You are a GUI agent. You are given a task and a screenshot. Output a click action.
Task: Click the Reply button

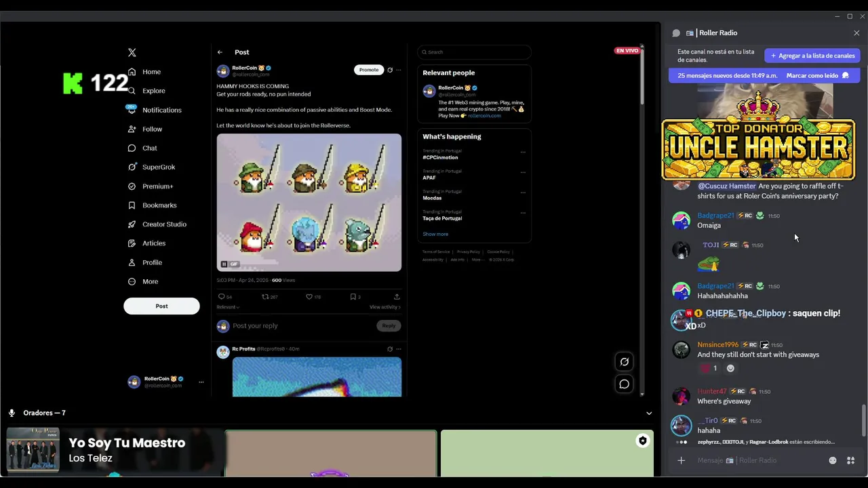(389, 326)
